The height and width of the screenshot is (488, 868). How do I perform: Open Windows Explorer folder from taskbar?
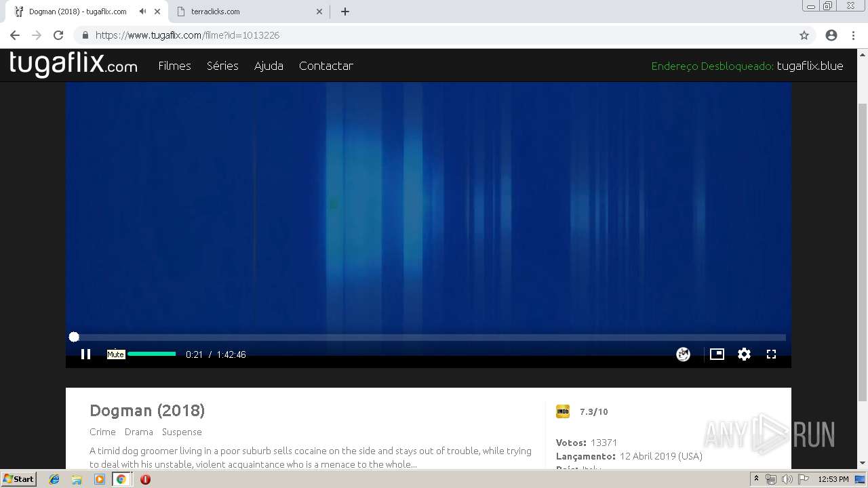(77, 479)
